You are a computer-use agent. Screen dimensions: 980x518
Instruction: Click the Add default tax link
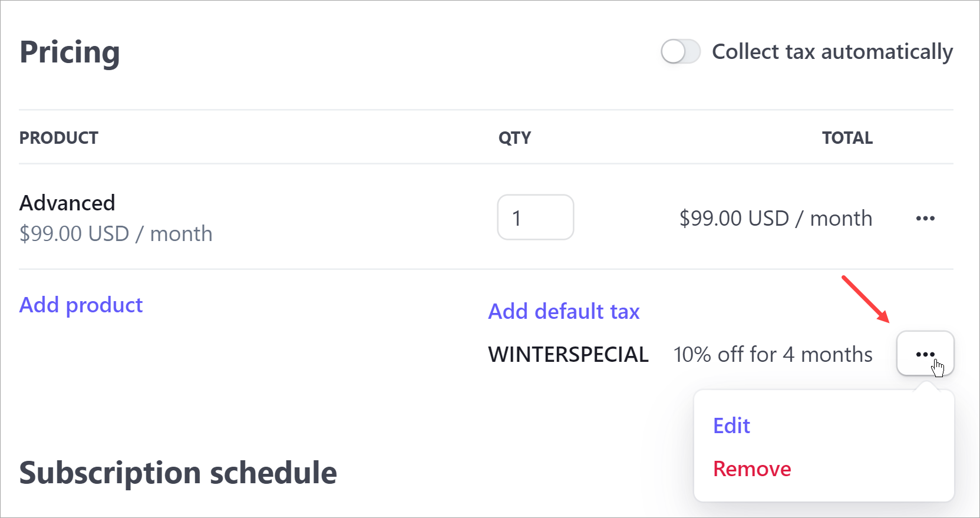pyautogui.click(x=564, y=311)
